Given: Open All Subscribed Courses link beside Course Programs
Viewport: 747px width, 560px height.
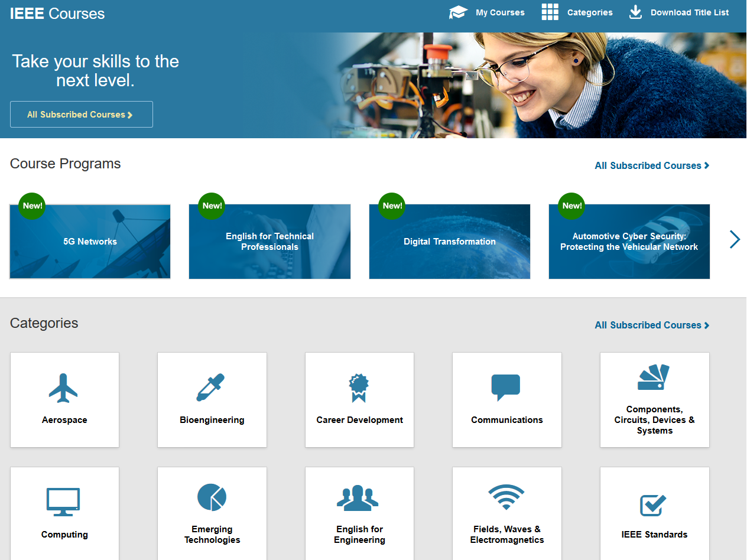Looking at the screenshot, I should pos(652,166).
